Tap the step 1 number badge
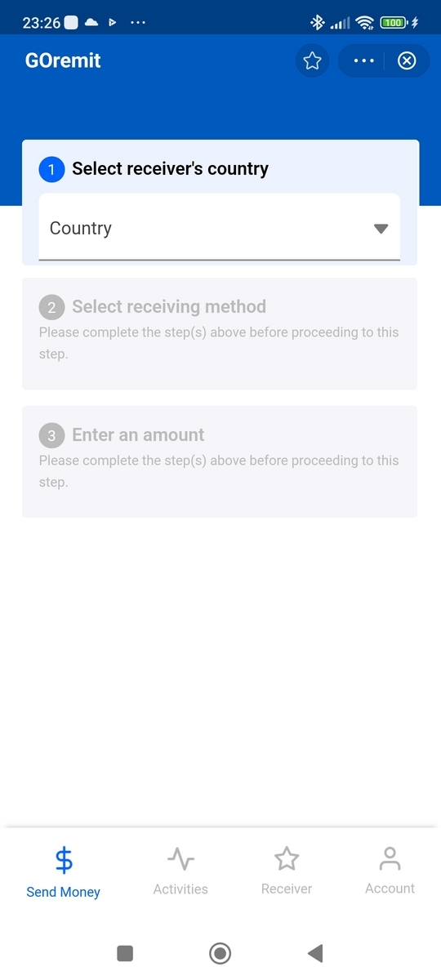Screen dimensions: 441x980 pos(51,170)
